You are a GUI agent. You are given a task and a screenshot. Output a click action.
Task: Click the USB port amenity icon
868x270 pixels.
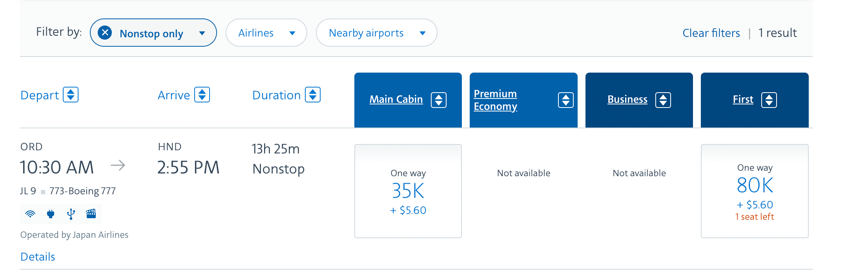[71, 214]
